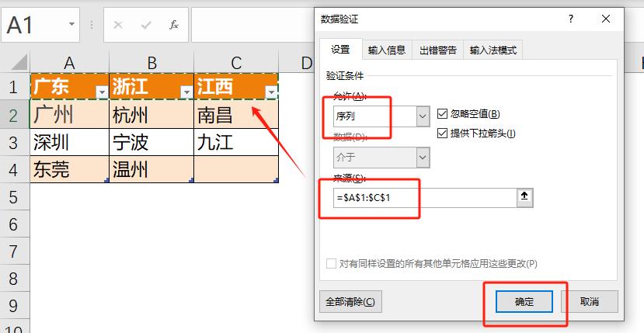Image resolution: width=644 pixels, height=333 pixels.
Task: Select the cell containing 南昌
Action: click(x=236, y=114)
